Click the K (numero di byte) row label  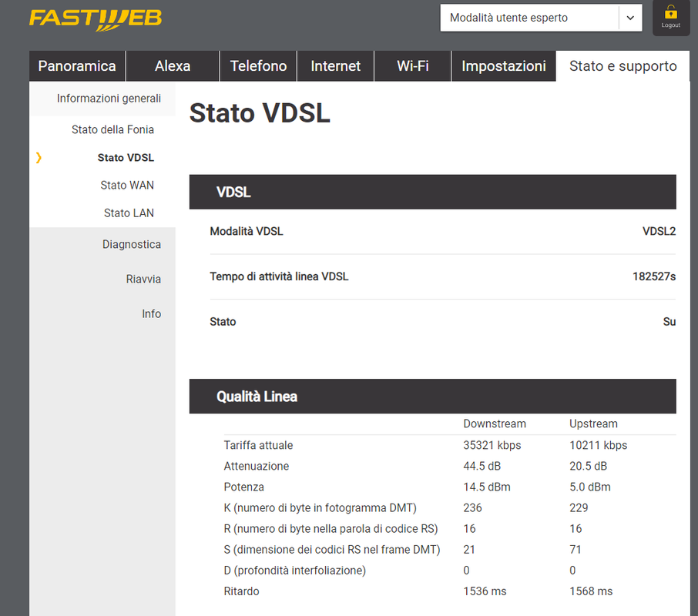(x=320, y=508)
